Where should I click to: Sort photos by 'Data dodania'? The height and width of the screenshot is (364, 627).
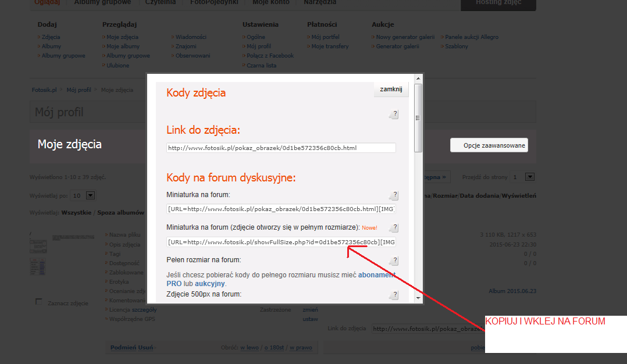coord(479,196)
